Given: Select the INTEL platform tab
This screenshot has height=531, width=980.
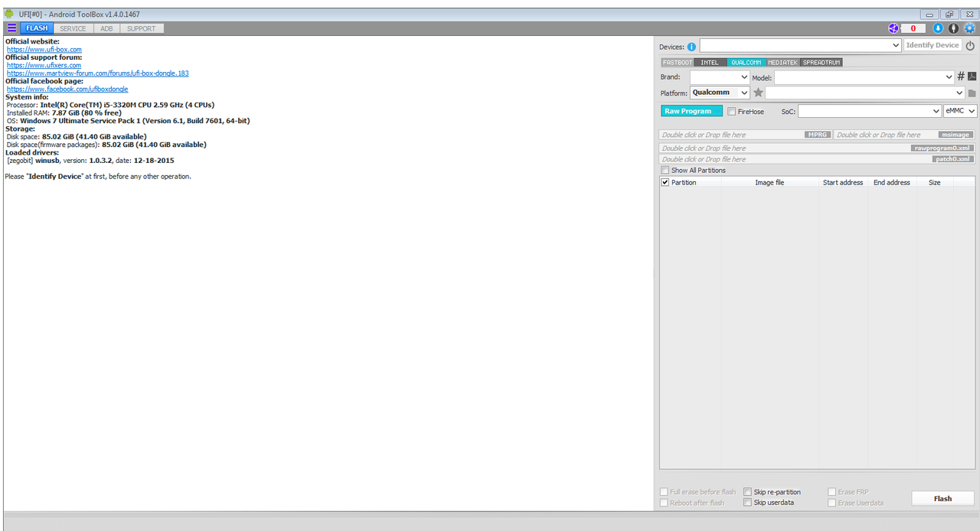Looking at the screenshot, I should pyautogui.click(x=710, y=62).
